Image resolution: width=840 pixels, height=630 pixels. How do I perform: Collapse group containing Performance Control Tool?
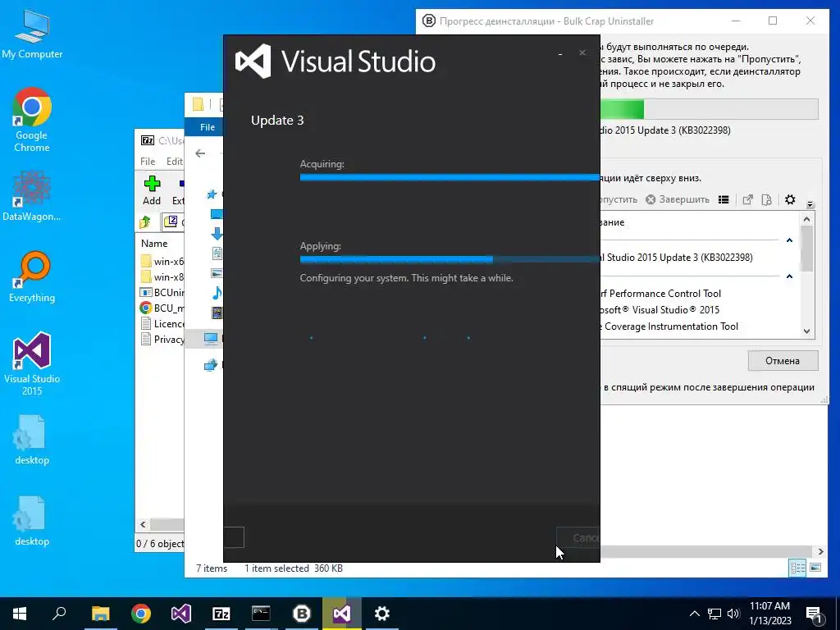point(789,276)
